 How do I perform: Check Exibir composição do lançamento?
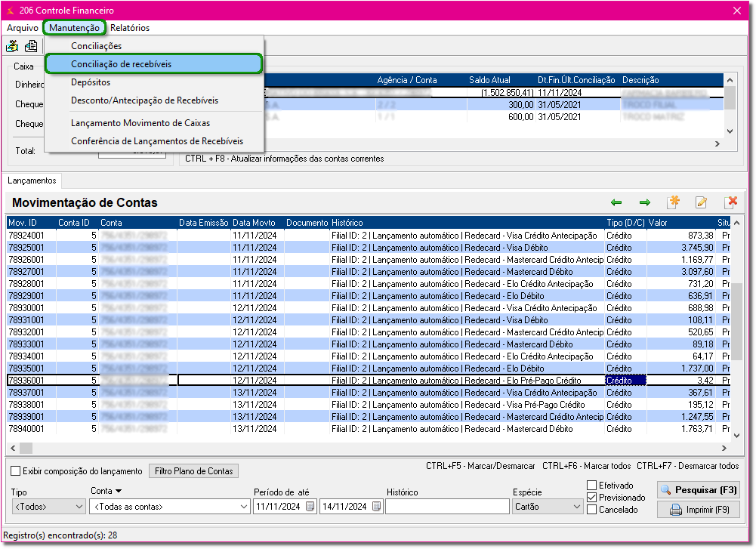(x=16, y=471)
